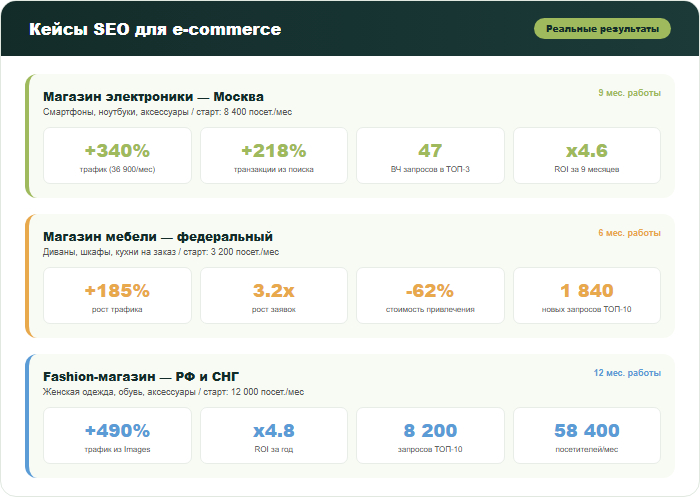Click the x4.8 ROI за год card
This screenshot has height=497, width=700.
point(274,436)
